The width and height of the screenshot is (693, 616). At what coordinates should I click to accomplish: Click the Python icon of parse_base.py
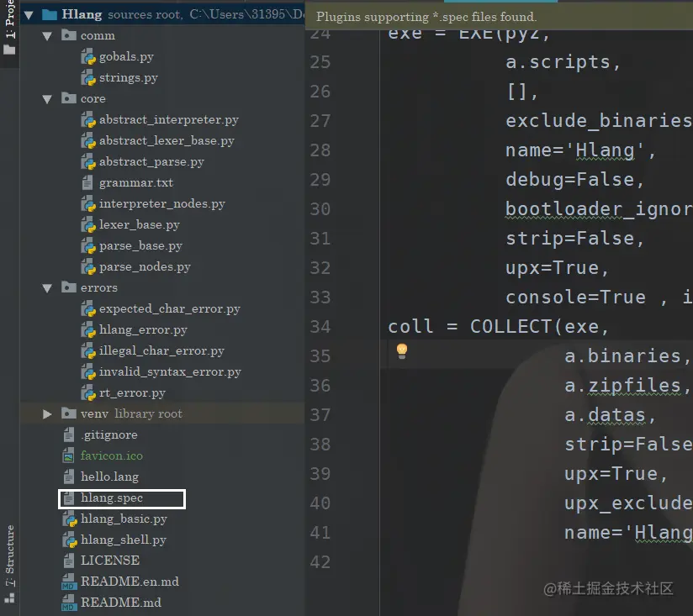88,246
